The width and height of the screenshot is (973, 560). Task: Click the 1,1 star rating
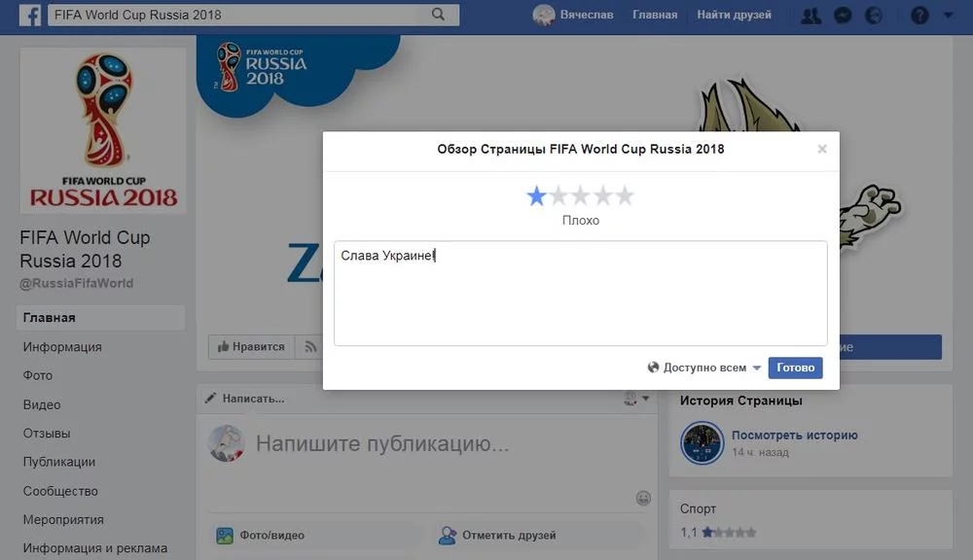pos(718,532)
